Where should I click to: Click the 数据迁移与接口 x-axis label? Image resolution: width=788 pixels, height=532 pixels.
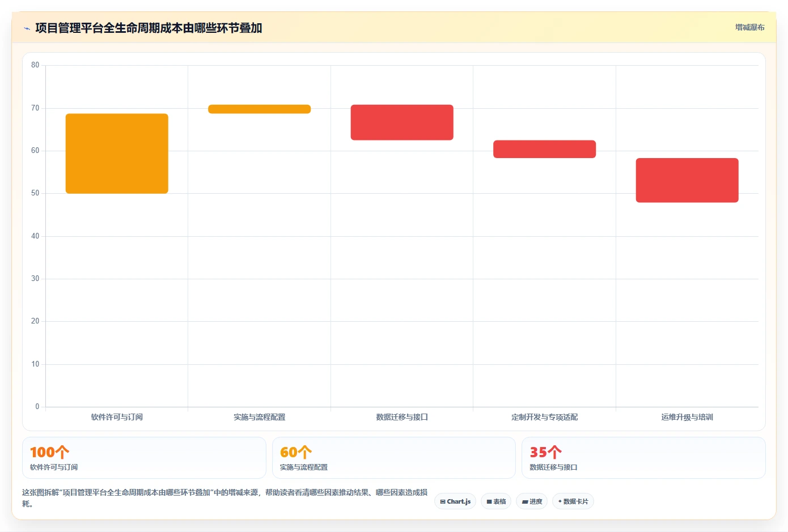402,417
